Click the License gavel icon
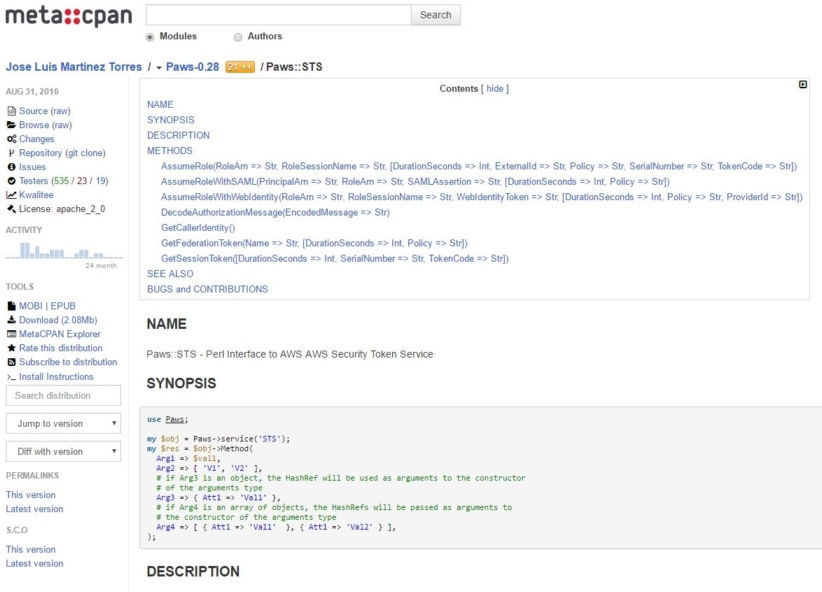Viewport: 822px width, 592px height. pos(12,209)
